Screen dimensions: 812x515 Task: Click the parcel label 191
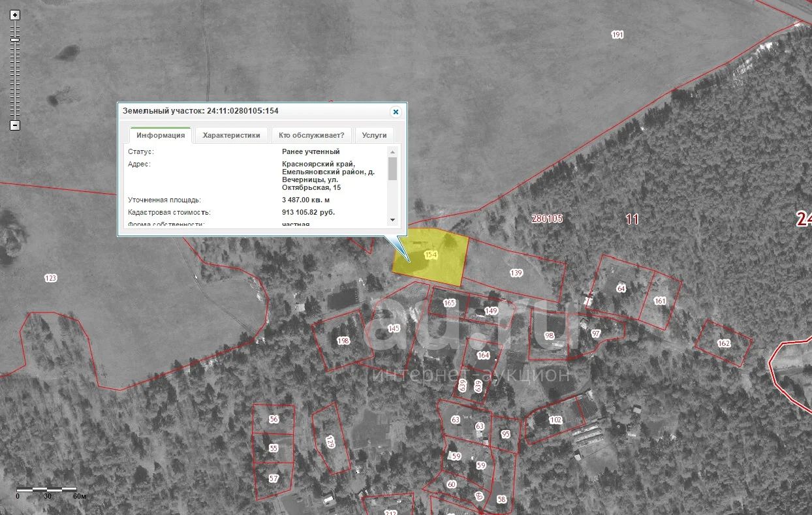coord(617,35)
